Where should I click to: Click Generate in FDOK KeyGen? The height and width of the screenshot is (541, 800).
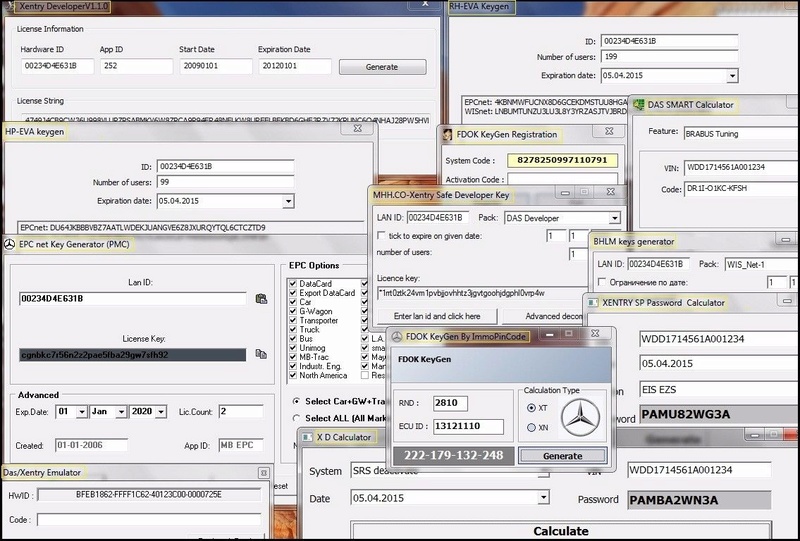(x=562, y=456)
